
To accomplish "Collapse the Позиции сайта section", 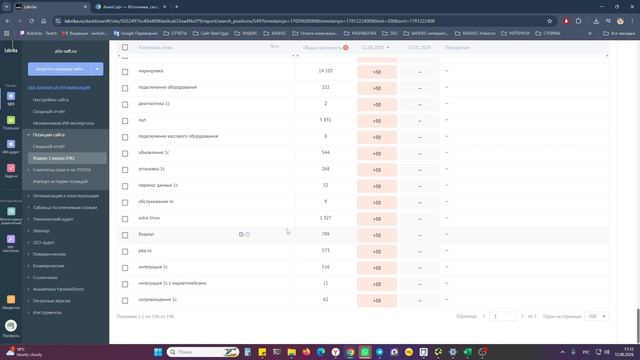I will tap(28, 135).
